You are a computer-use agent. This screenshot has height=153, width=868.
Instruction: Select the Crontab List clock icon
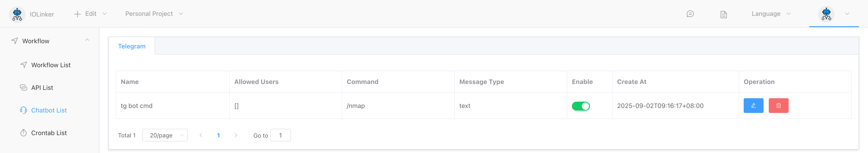point(23,133)
